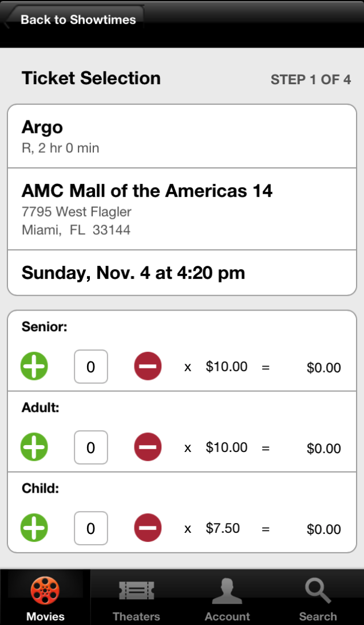This screenshot has width=364, height=625.
Task: Tap the Child $7.50 price
Action: point(223,528)
